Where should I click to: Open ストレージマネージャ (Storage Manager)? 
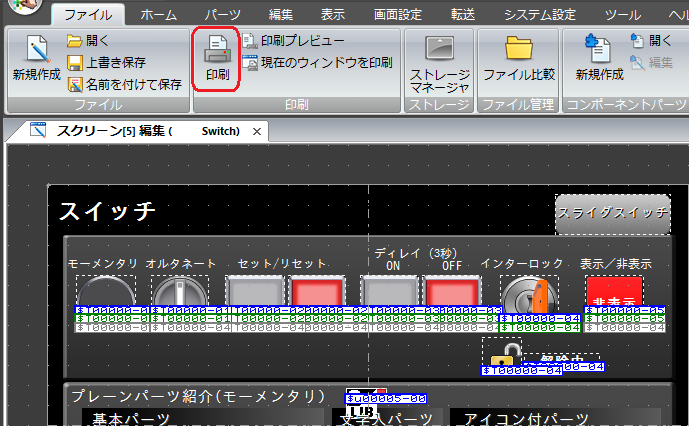[x=438, y=62]
